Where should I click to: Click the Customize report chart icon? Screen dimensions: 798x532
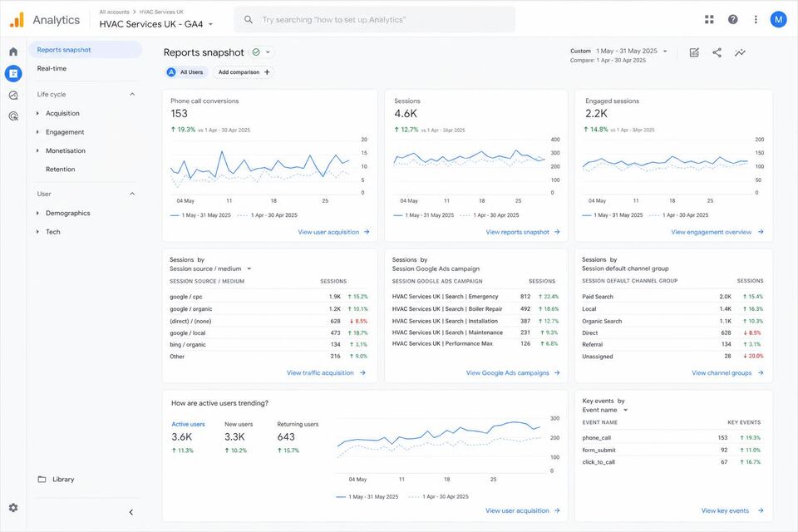coord(694,52)
